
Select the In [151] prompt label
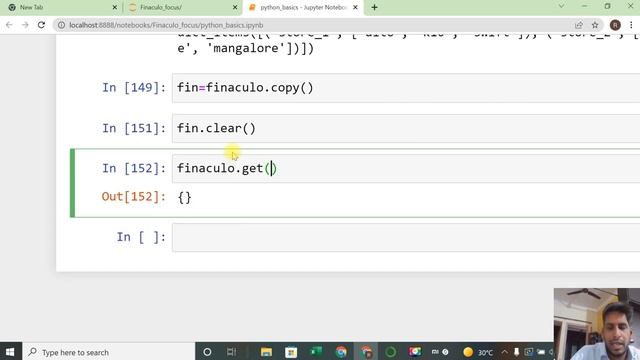134,128
